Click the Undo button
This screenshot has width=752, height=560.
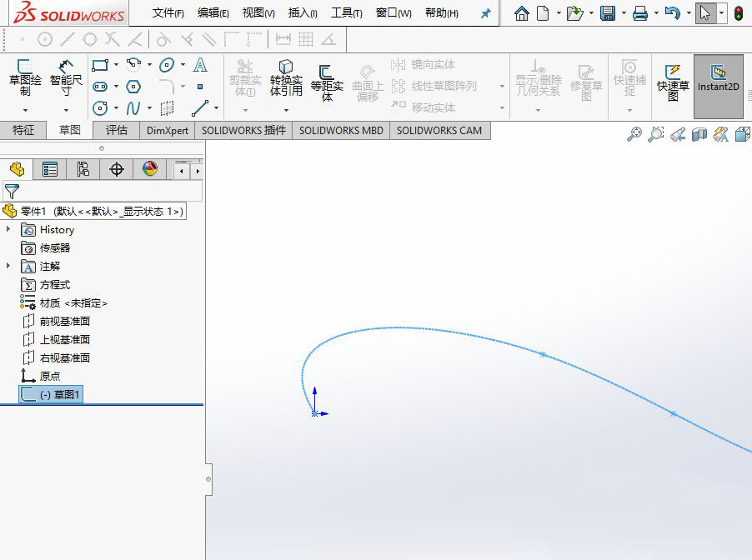(673, 12)
